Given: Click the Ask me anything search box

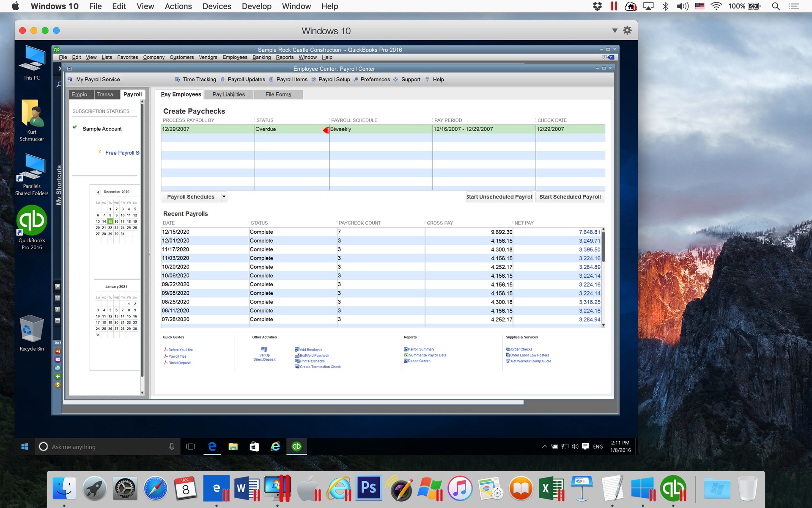Looking at the screenshot, I should tap(108, 447).
